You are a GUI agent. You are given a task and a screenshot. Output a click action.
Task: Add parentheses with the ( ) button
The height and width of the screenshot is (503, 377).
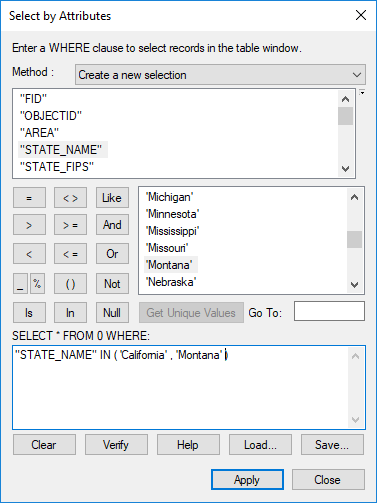(71, 284)
